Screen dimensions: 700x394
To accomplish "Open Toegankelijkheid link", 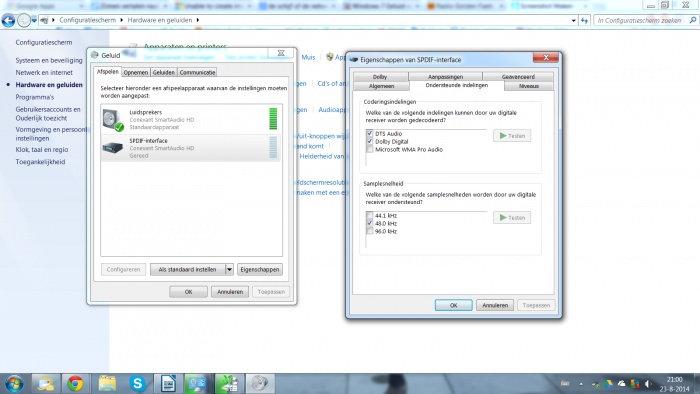I will point(40,162).
